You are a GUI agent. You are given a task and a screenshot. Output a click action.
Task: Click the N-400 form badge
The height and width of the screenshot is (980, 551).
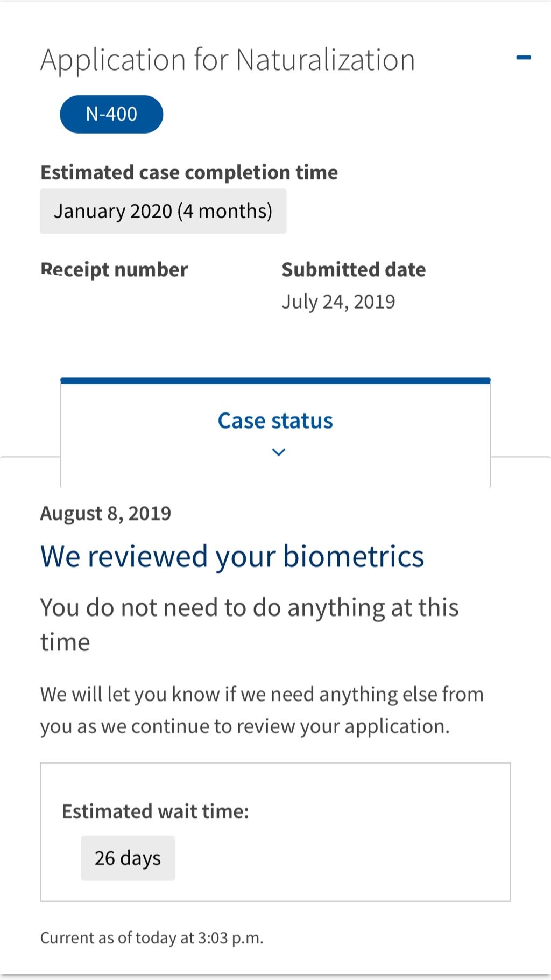pos(111,114)
